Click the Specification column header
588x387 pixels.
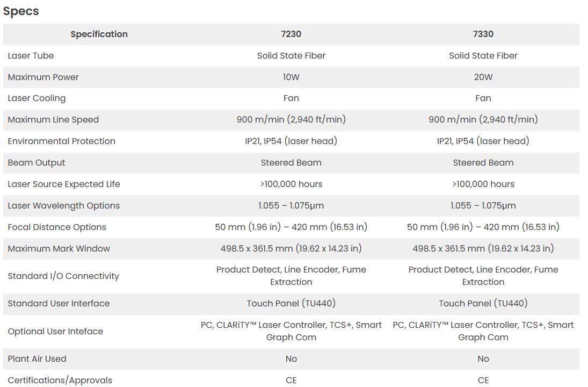click(x=99, y=34)
